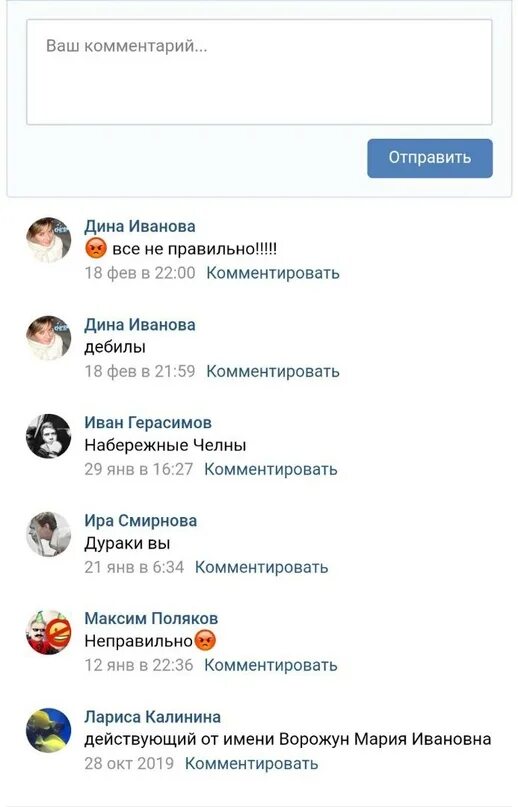Click Иван Герасимов's black-and-white avatar

coord(49,436)
